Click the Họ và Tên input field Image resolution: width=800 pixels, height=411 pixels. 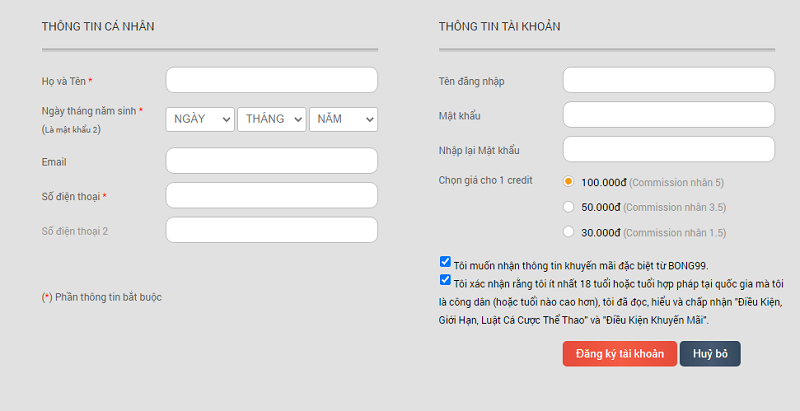pos(271,80)
